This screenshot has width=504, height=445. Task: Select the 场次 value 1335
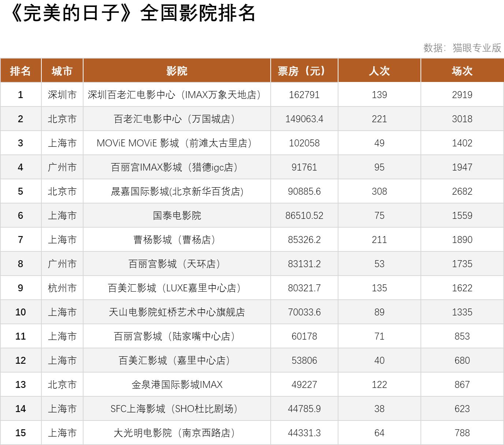462,312
